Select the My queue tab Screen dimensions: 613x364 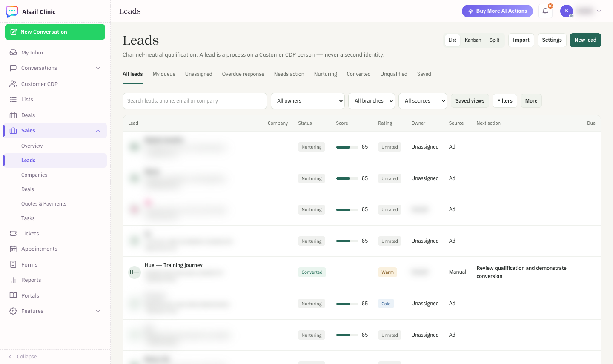tap(164, 74)
